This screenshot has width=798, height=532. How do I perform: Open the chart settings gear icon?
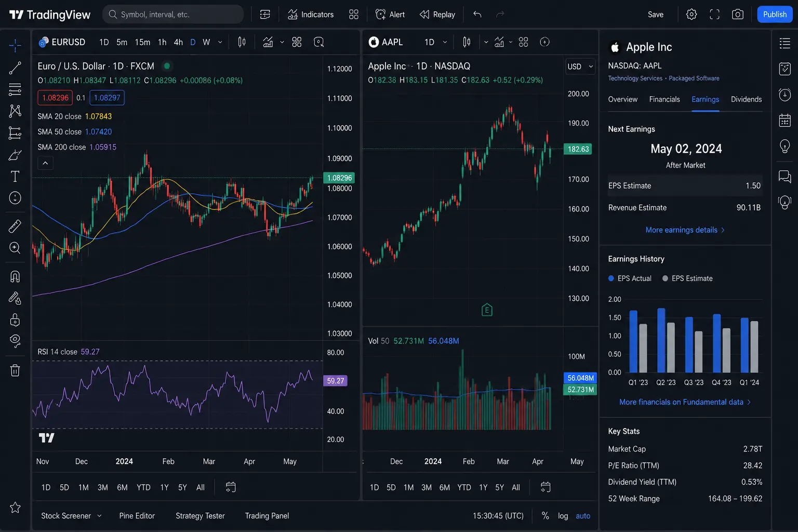click(x=691, y=15)
